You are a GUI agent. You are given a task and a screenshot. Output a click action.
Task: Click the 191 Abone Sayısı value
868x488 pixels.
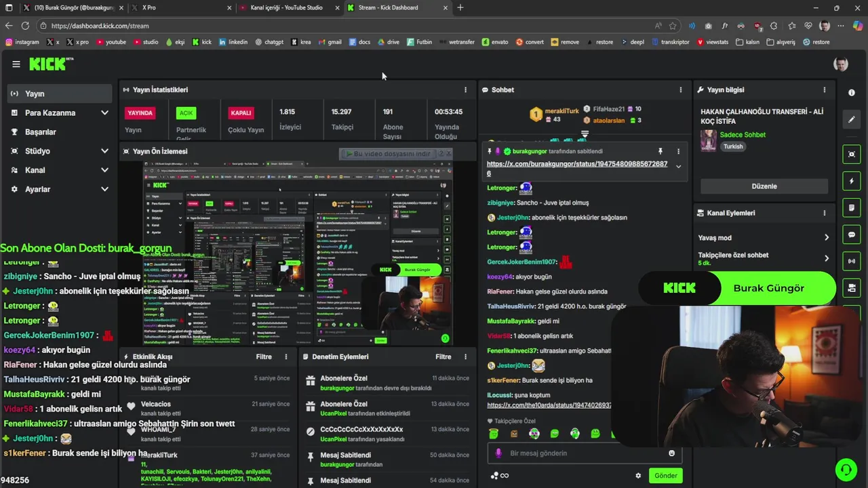pyautogui.click(x=388, y=112)
